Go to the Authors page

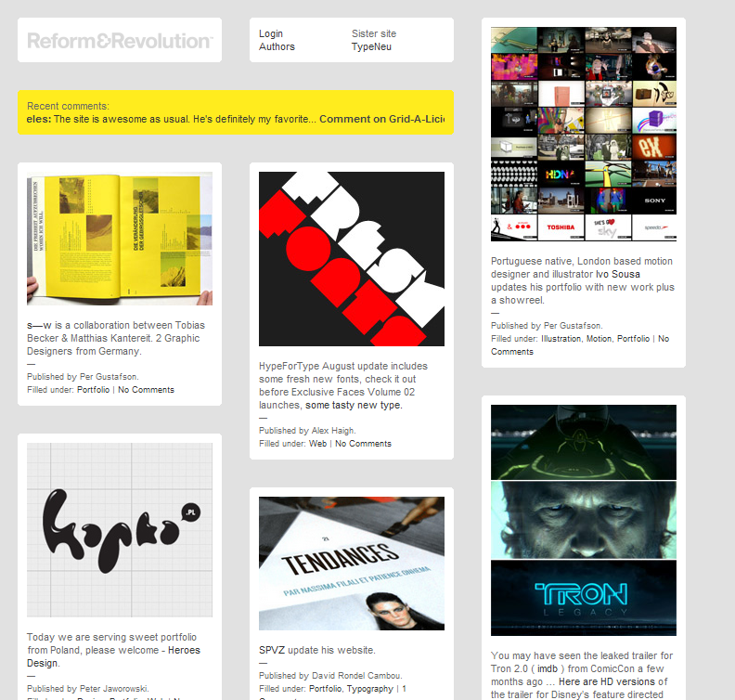click(277, 47)
